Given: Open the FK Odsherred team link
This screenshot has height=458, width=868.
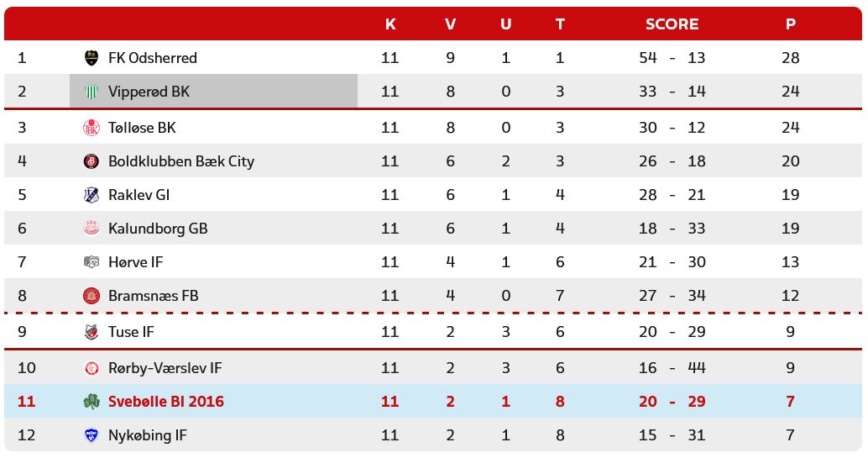Looking at the screenshot, I should click(153, 58).
